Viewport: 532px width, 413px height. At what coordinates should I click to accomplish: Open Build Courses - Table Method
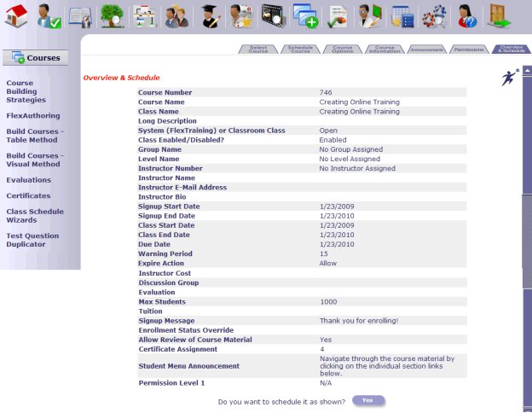[x=35, y=136]
